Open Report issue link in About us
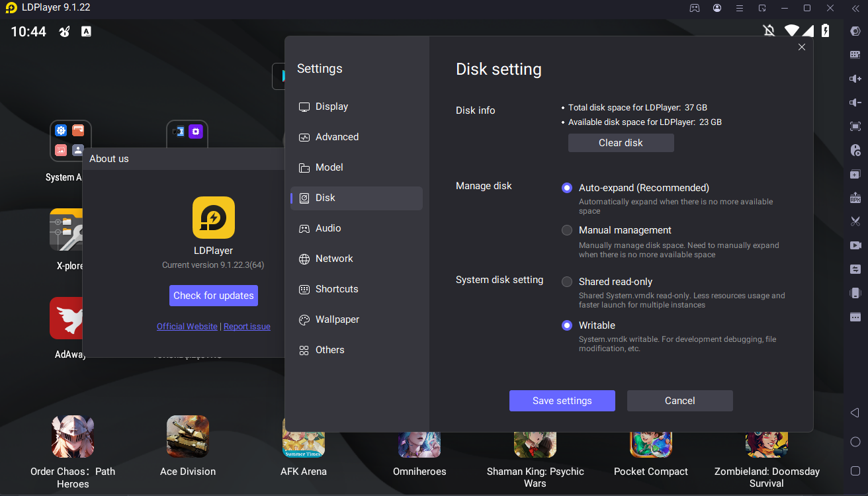The height and width of the screenshot is (496, 868). coord(247,326)
